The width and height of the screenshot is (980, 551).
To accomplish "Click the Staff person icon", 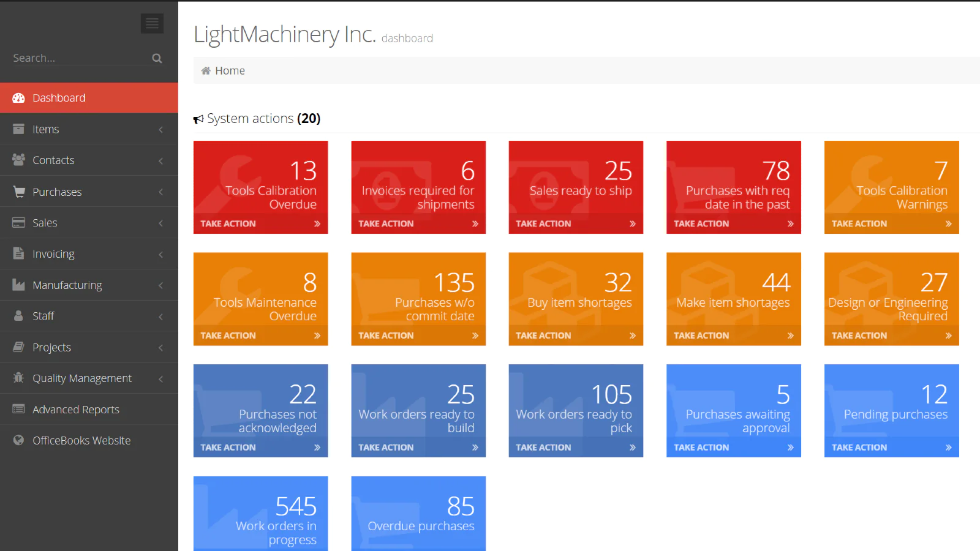I will pos(18,316).
